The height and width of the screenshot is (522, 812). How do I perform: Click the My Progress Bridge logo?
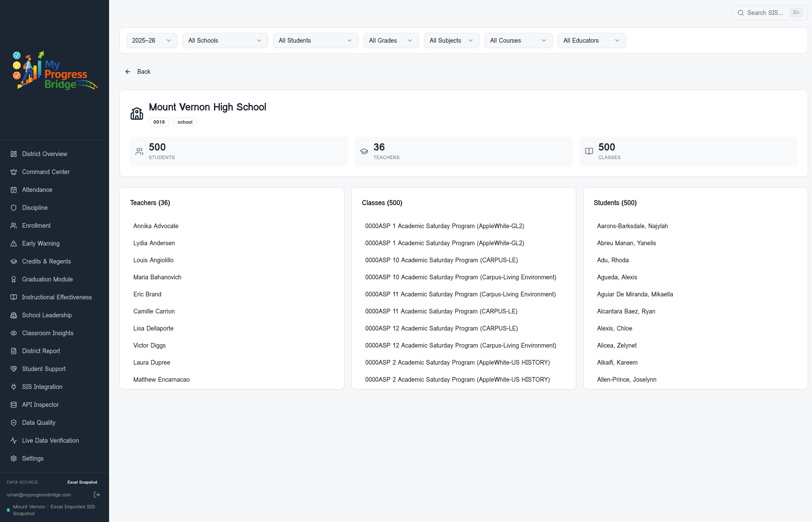click(55, 70)
